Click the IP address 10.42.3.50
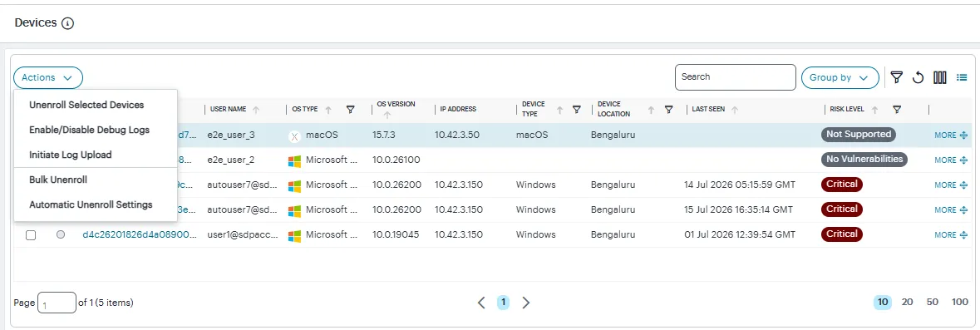This screenshot has height=330, width=980. click(x=457, y=135)
